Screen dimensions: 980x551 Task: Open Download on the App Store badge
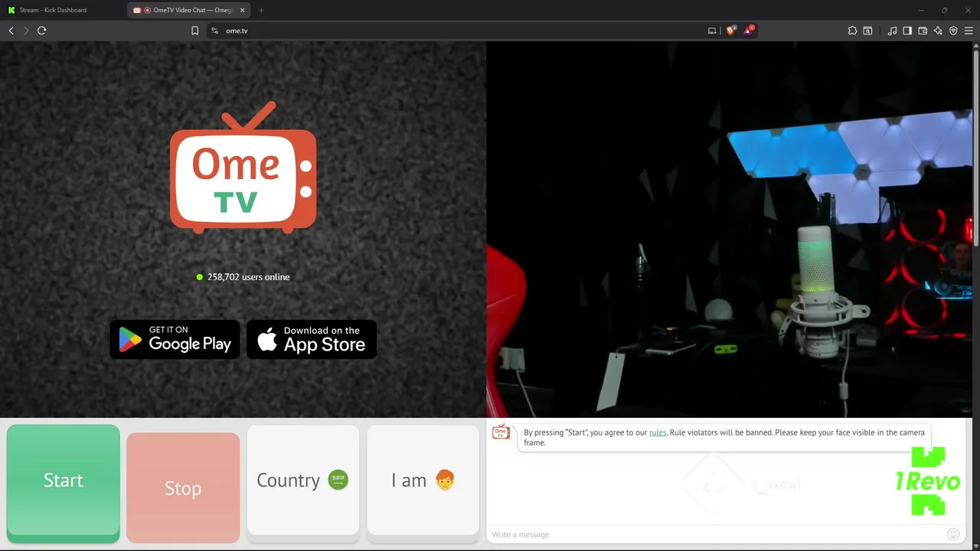click(312, 339)
